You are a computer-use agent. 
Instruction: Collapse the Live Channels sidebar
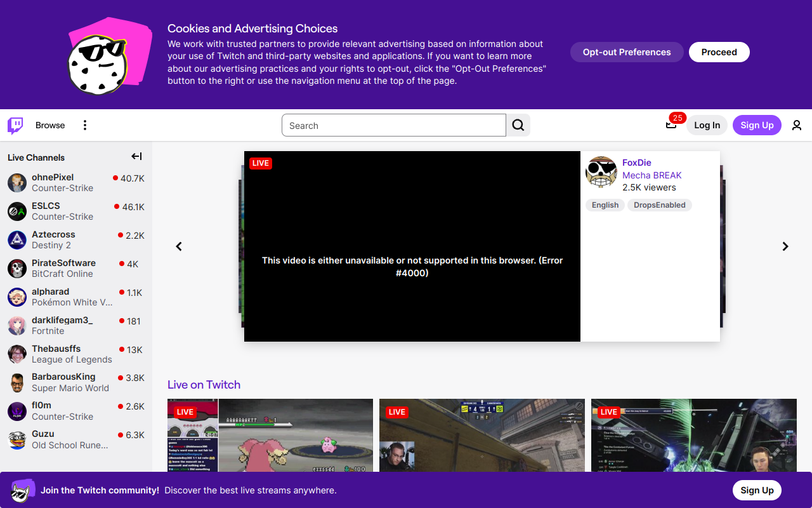click(x=136, y=156)
